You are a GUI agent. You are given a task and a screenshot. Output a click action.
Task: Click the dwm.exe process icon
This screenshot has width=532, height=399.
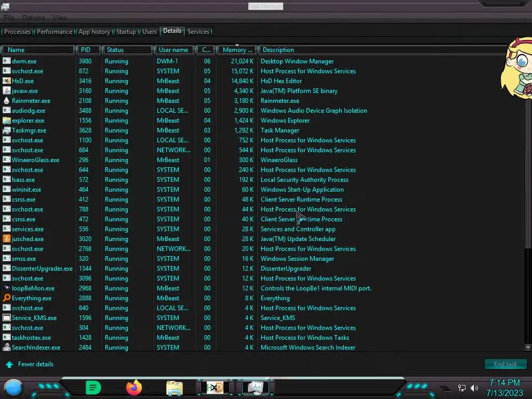tap(6, 61)
